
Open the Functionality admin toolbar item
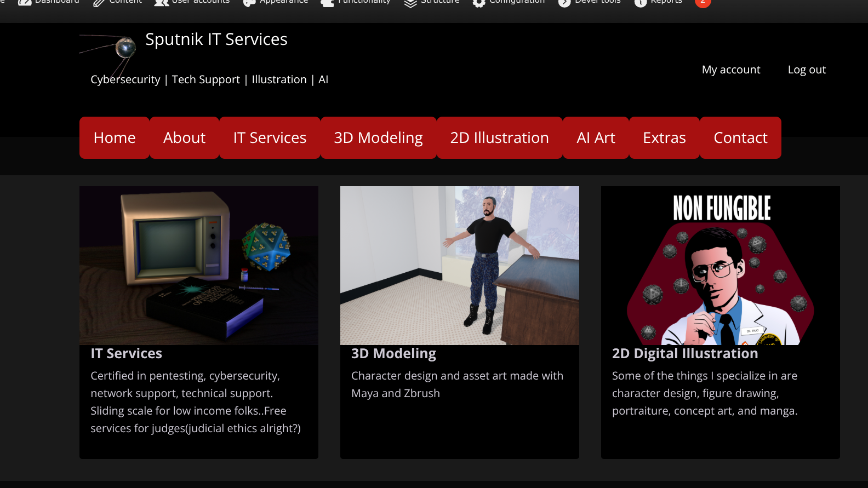tap(356, 2)
